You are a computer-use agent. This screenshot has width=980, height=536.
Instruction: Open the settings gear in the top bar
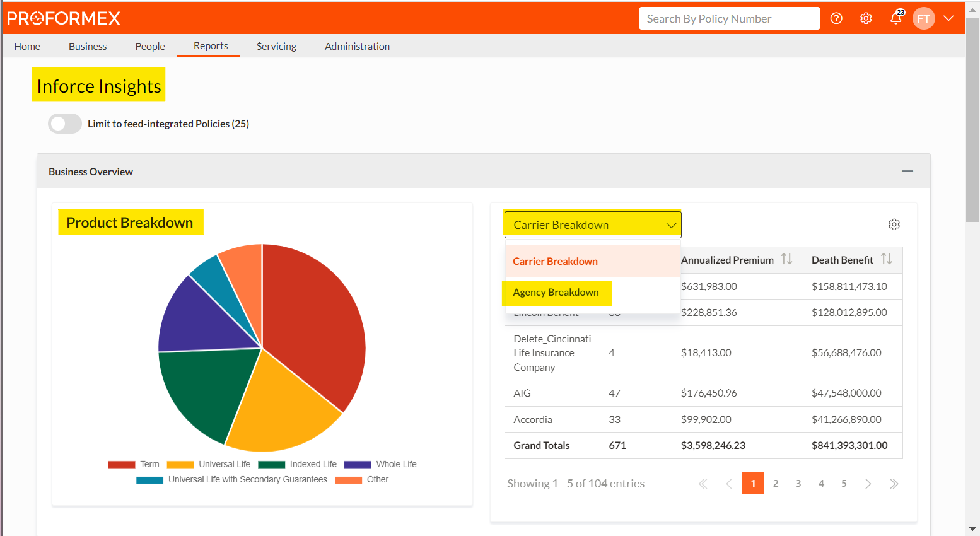(x=866, y=18)
